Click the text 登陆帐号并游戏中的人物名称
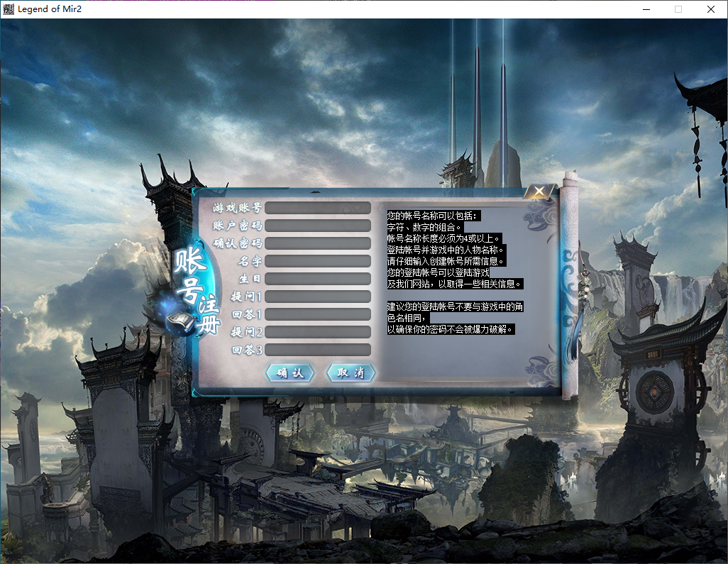This screenshot has height=564, width=728. (x=445, y=250)
